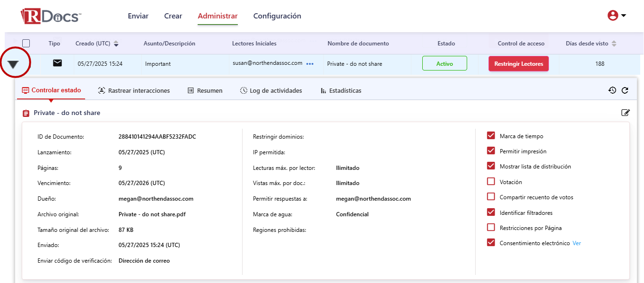Switch to Rastrear interacciones tab
Image resolution: width=644 pixels, height=283 pixels.
[x=134, y=90]
